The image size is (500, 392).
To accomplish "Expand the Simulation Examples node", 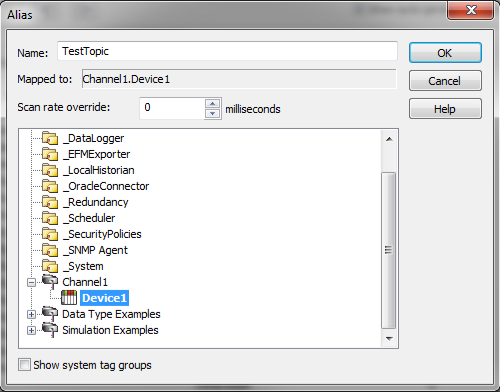I will pos(31,330).
